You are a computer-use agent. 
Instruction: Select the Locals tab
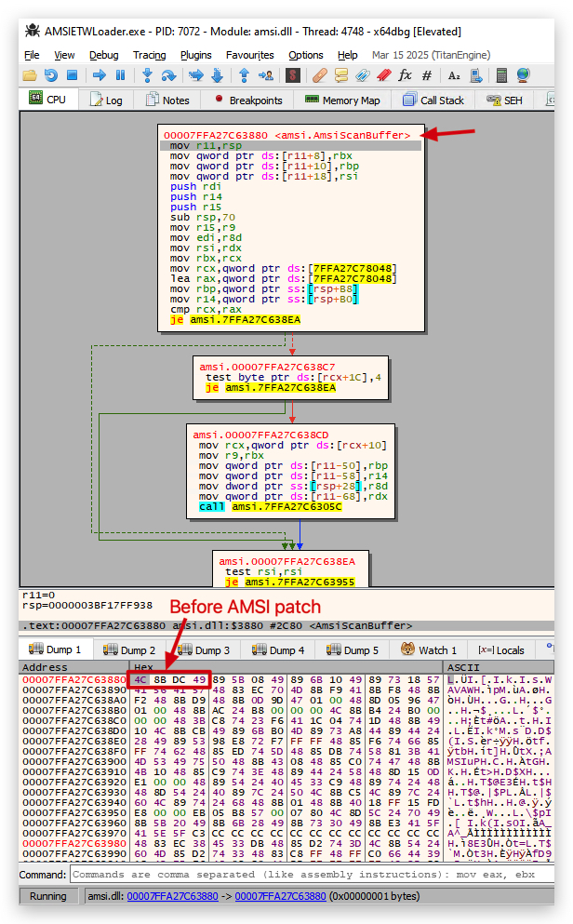pyautogui.click(x=501, y=650)
